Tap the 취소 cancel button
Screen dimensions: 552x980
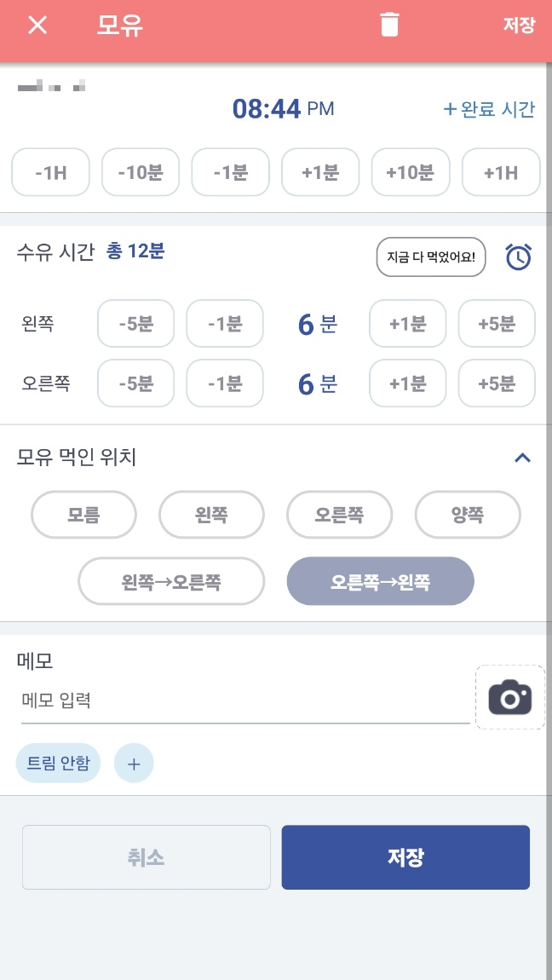[146, 857]
